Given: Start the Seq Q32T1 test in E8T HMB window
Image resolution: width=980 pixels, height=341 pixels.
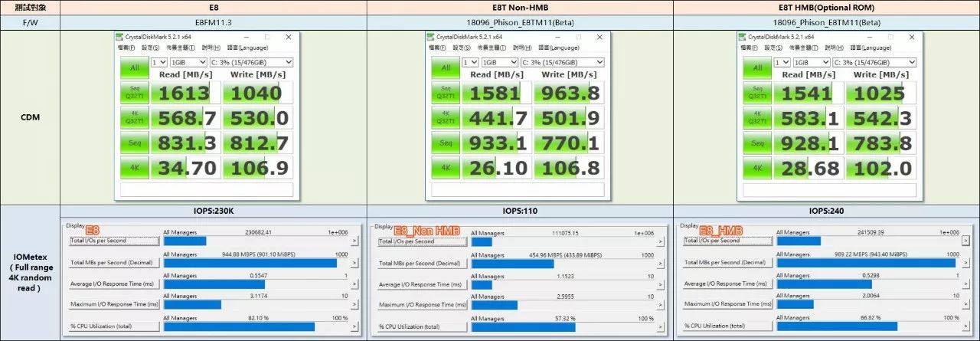Looking at the screenshot, I should [756, 93].
